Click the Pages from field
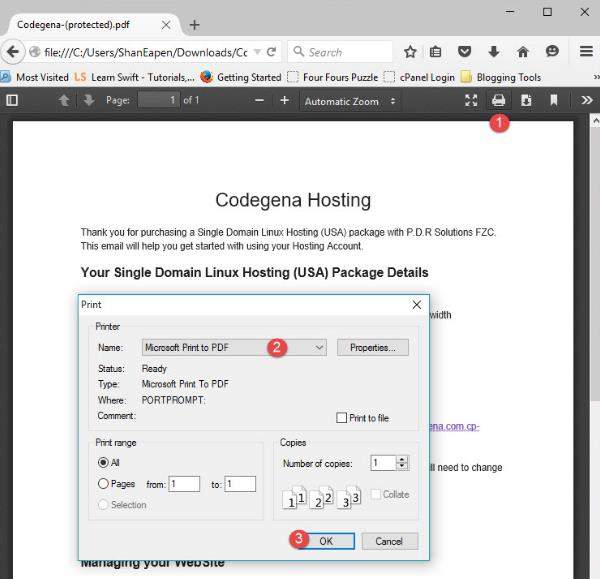The width and height of the screenshot is (600, 579). click(x=184, y=484)
